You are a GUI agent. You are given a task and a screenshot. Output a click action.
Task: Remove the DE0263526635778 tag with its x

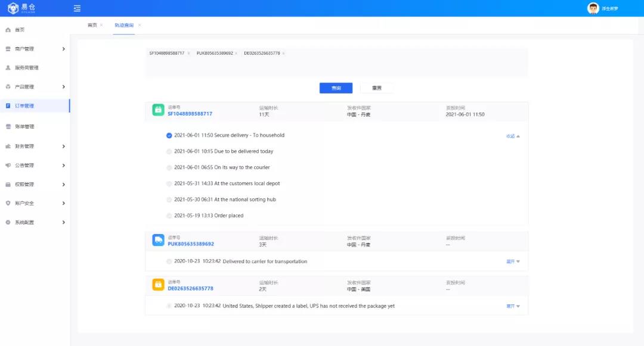pyautogui.click(x=283, y=54)
